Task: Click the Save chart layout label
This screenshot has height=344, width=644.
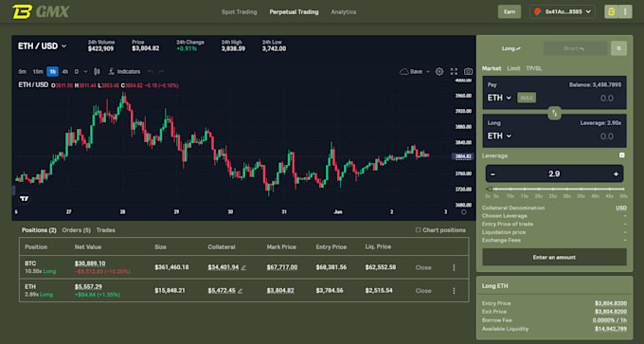Action: pos(416,71)
